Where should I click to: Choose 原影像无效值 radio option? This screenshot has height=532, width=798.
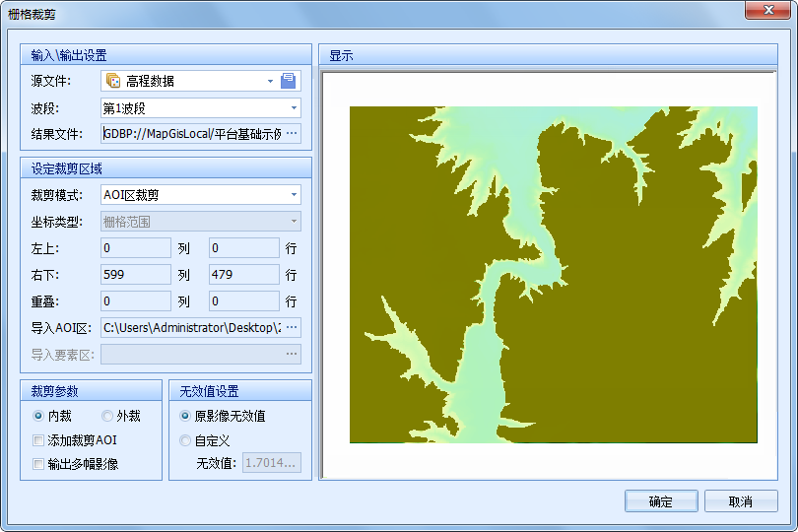[x=185, y=417]
